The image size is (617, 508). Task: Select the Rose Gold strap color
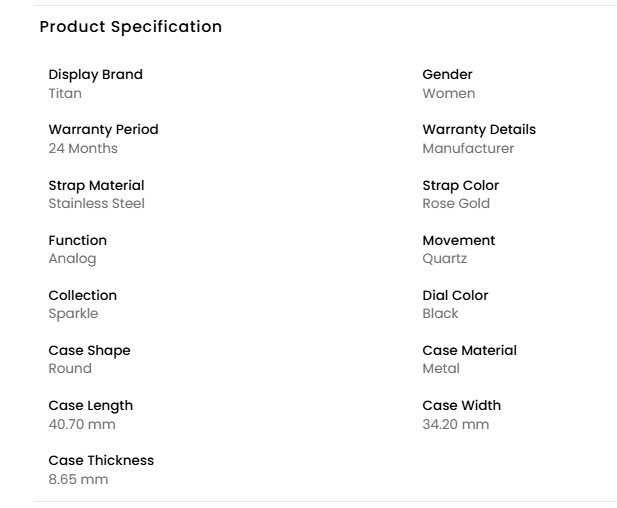(456, 203)
